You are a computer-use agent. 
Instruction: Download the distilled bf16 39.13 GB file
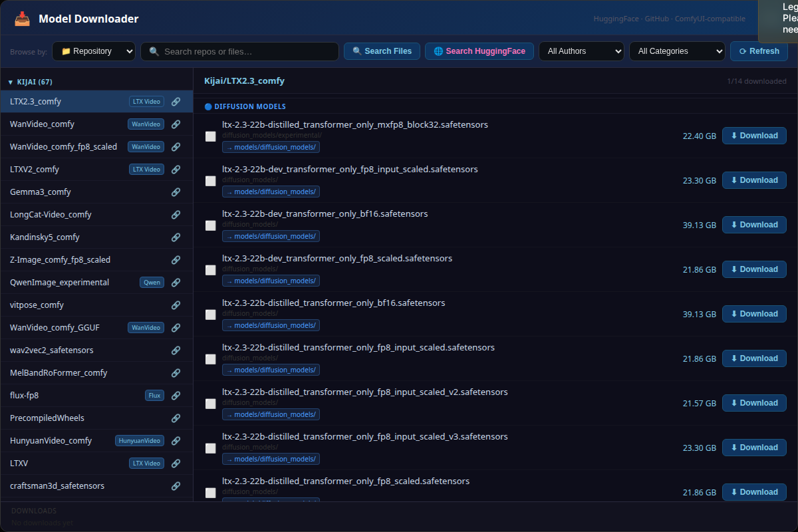click(x=754, y=314)
